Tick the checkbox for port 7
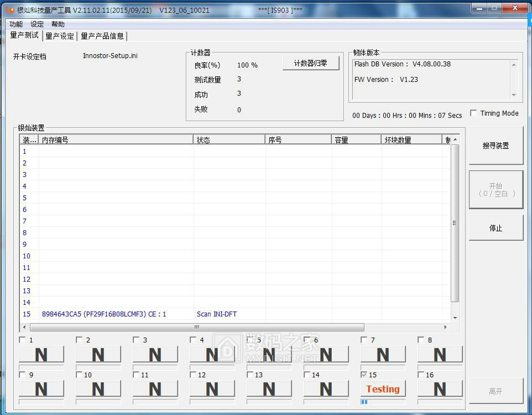 coord(364,340)
